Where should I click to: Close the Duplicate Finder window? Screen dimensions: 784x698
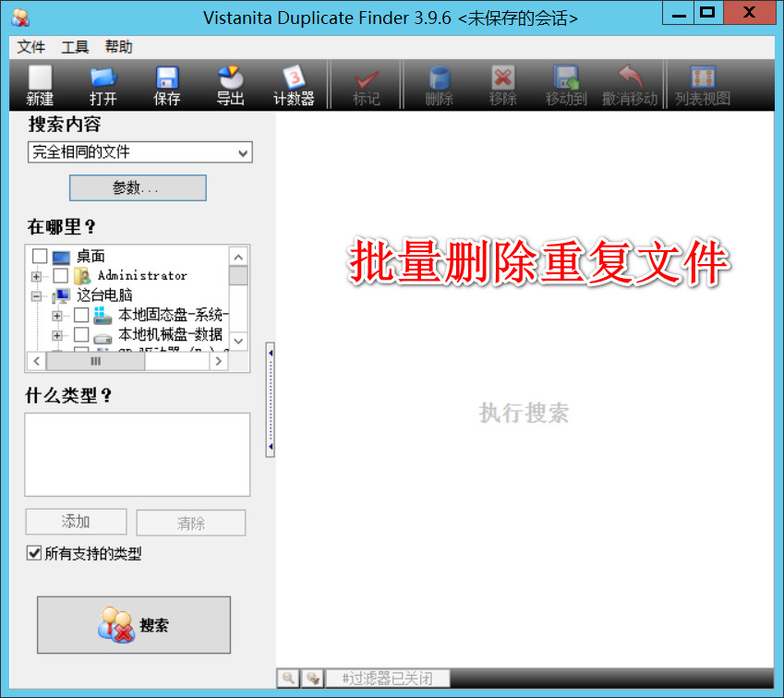[749, 13]
